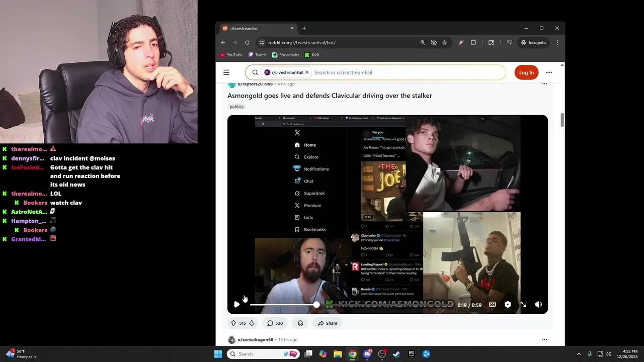Give an award to the post
This screenshot has width=644, height=362.
pyautogui.click(x=300, y=323)
